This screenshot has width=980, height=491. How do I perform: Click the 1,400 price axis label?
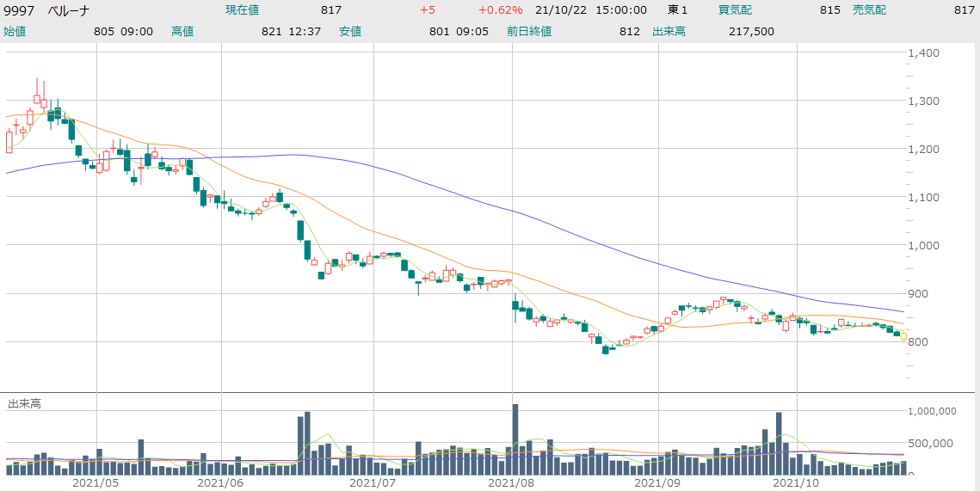point(928,53)
